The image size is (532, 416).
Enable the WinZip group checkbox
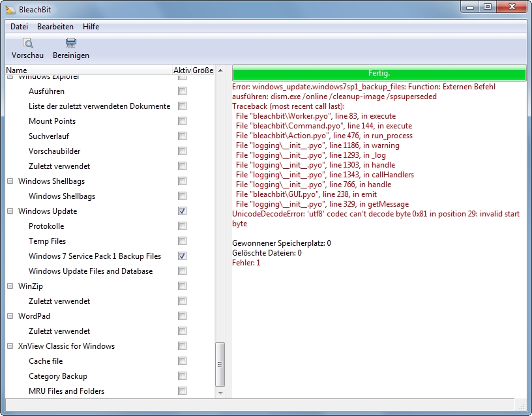tap(182, 286)
